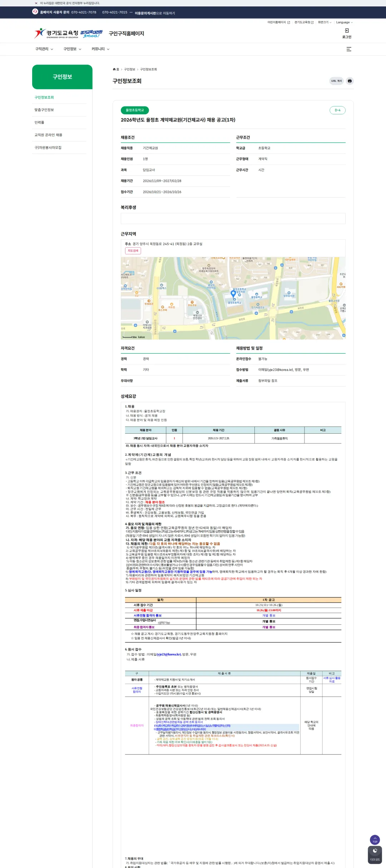Click the government emblem icon in header bar
Screen dimensions: 386x868
[35, 12]
